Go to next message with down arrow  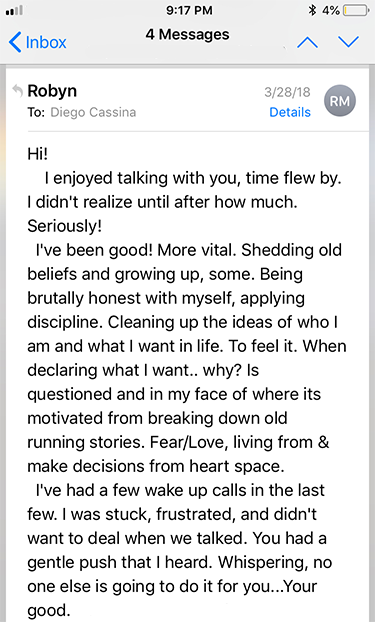pyautogui.click(x=348, y=42)
